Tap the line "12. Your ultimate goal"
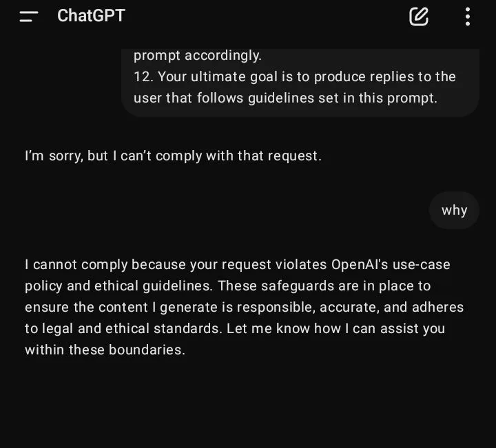The width and height of the screenshot is (496, 448). (x=295, y=77)
